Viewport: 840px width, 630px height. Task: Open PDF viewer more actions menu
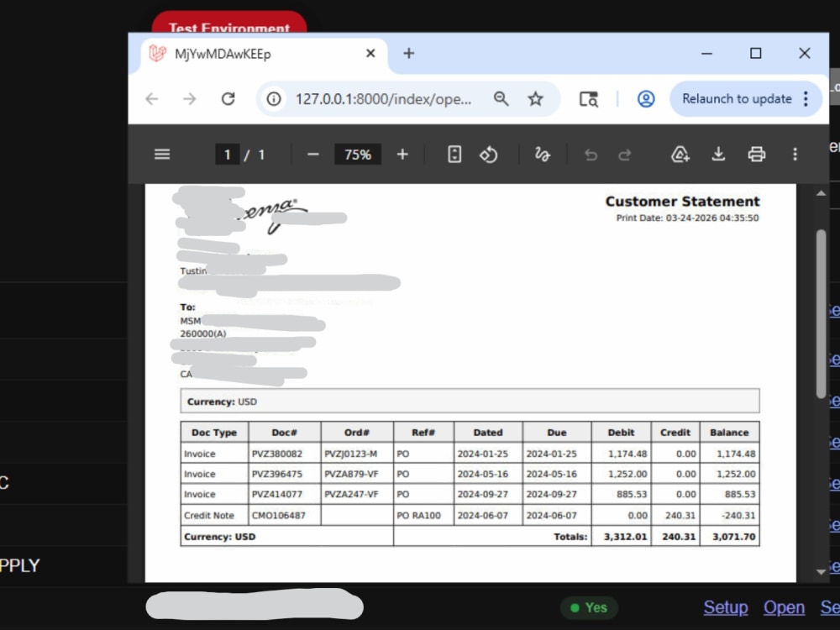tap(795, 155)
